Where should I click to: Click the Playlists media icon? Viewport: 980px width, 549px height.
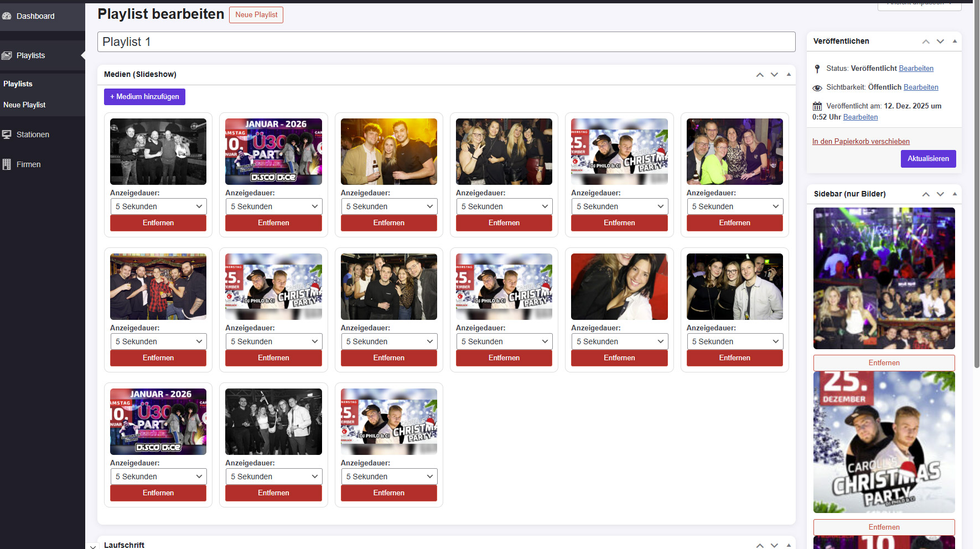click(x=7, y=55)
